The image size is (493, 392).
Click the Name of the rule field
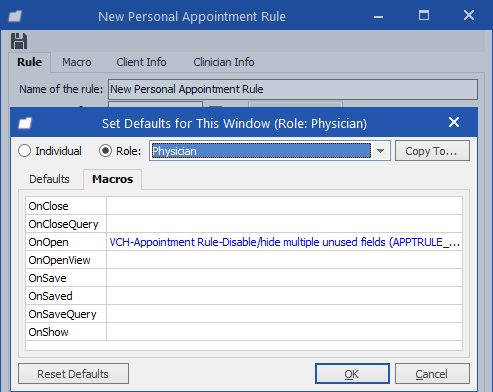(293, 89)
